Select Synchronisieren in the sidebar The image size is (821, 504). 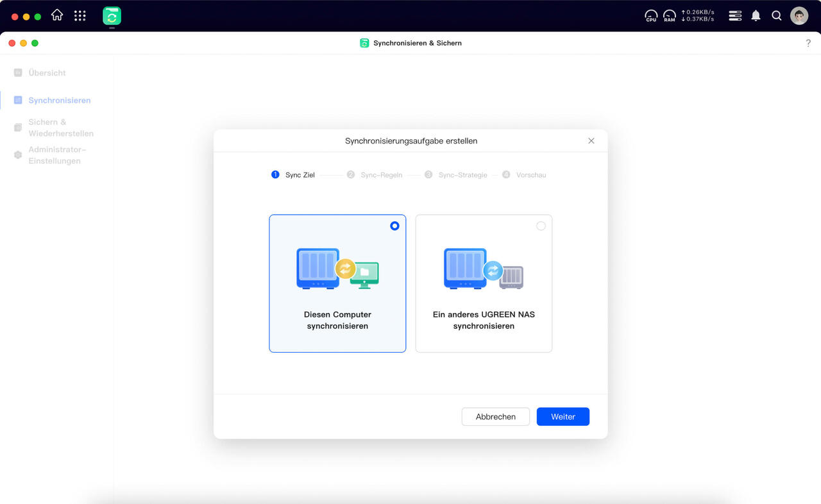pyautogui.click(x=60, y=100)
